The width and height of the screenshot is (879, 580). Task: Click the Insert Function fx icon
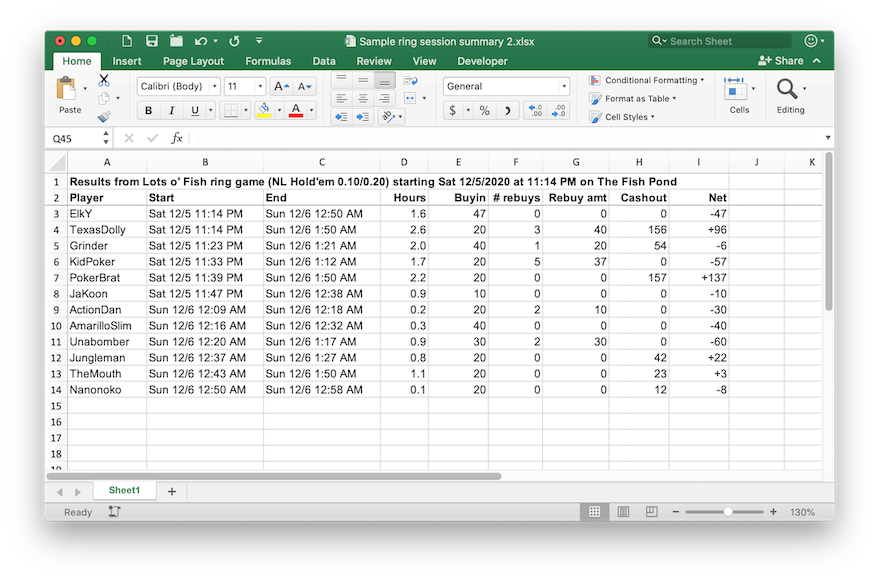[177, 138]
